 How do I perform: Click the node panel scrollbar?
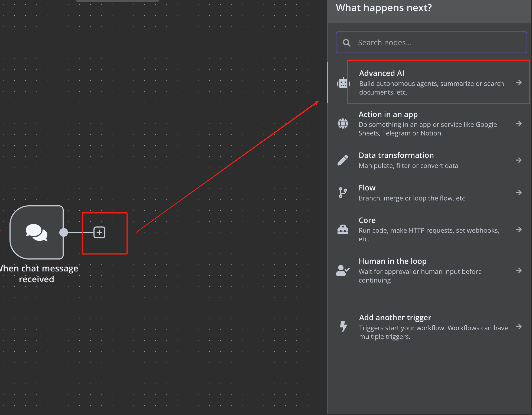click(x=328, y=82)
